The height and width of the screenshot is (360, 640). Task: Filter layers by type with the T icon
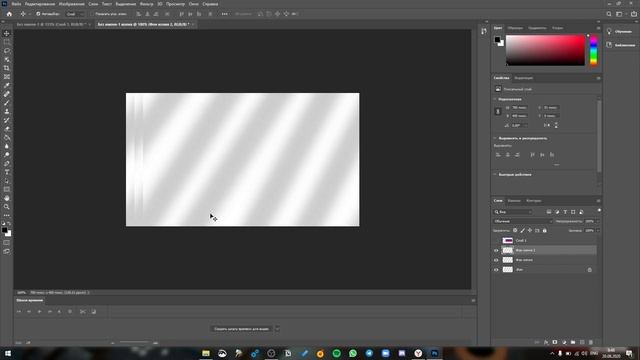tap(565, 212)
